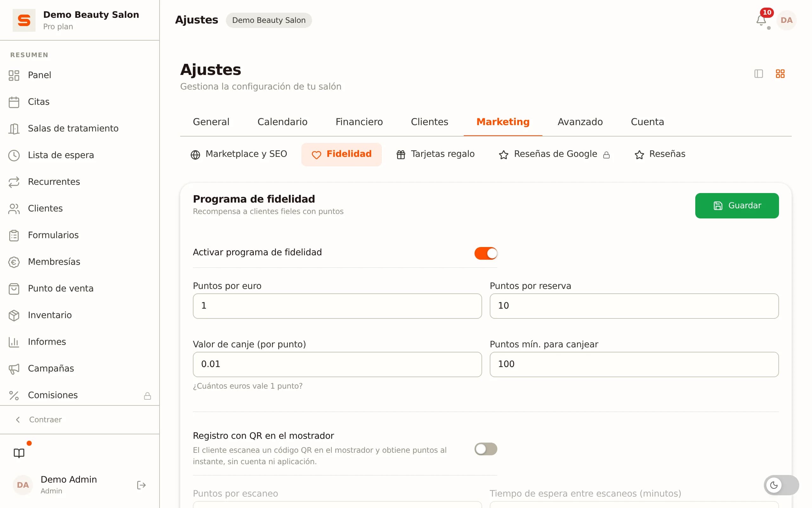Click the 'Programa de fidelidad' heading
Screen dimensions: 812x508
[x=254, y=199]
